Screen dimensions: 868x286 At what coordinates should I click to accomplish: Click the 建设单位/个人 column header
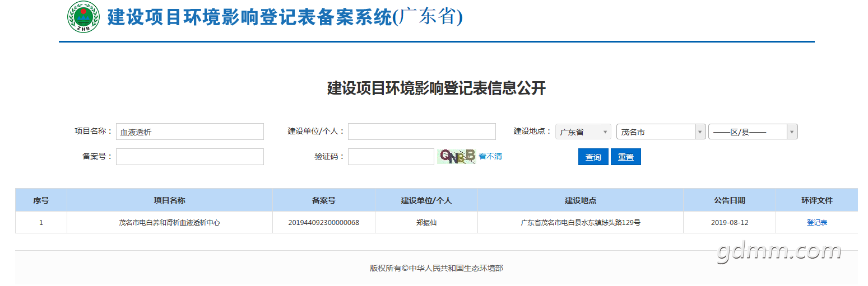(x=426, y=200)
